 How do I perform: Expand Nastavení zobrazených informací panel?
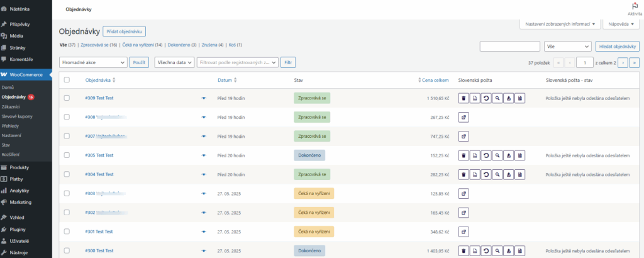pyautogui.click(x=560, y=25)
